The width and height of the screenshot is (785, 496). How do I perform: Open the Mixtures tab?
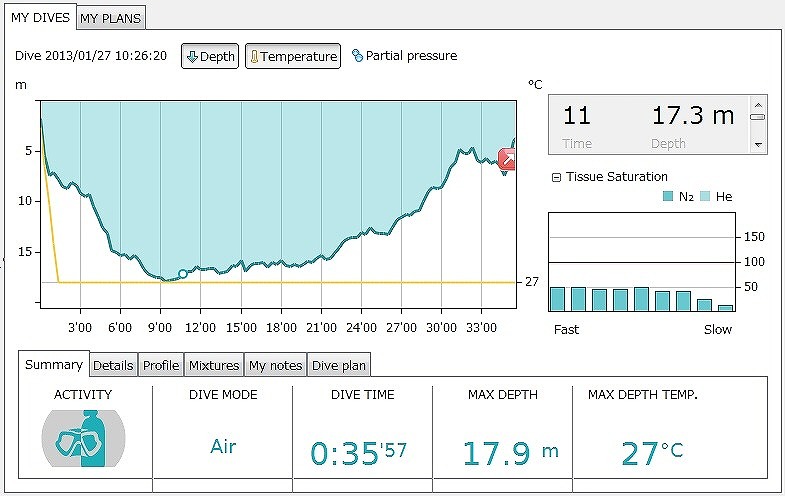[x=214, y=365]
